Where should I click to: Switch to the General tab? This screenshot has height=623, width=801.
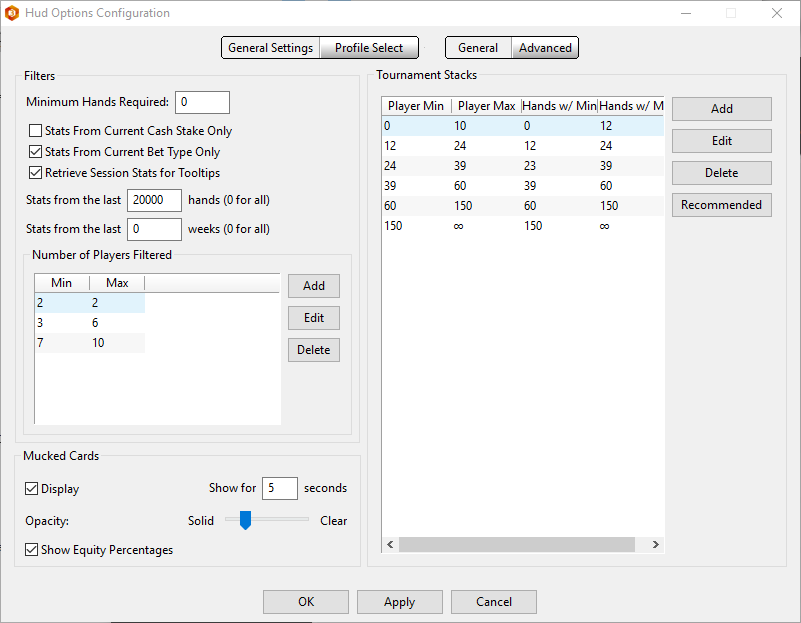(x=478, y=48)
